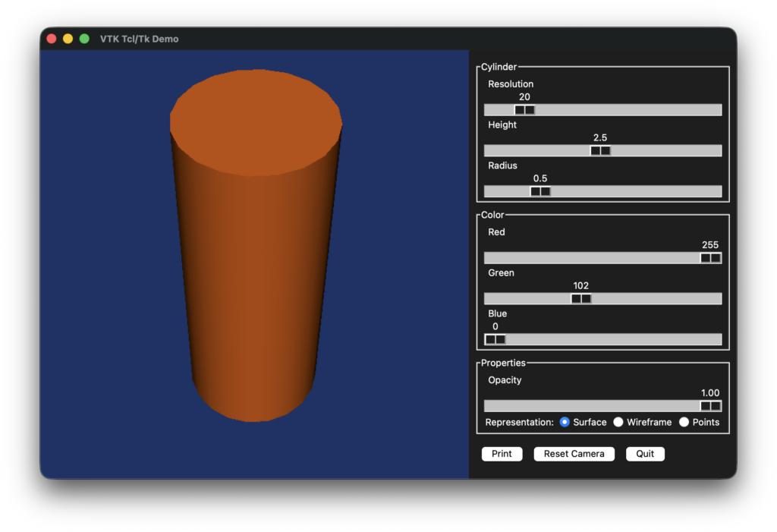
Task: Click the Quit button
Action: tap(645, 454)
